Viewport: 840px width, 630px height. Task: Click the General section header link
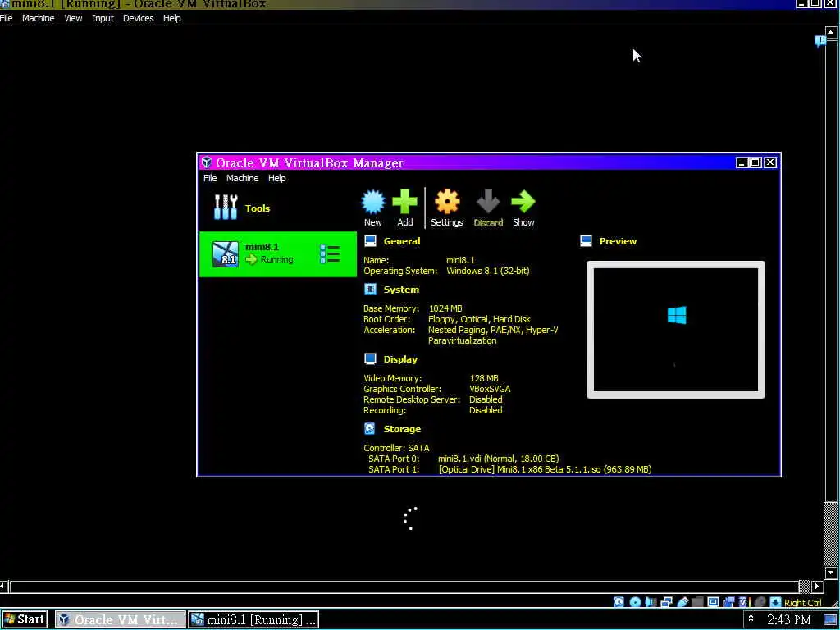click(x=402, y=241)
